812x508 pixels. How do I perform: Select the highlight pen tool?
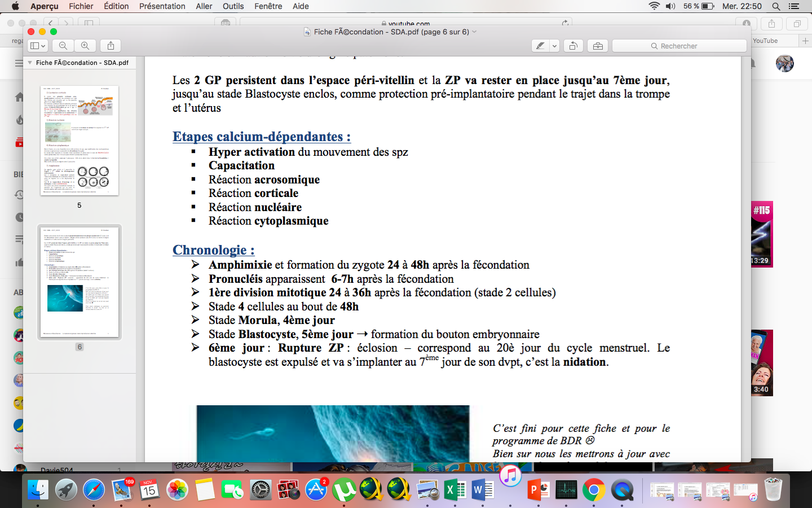click(540, 46)
